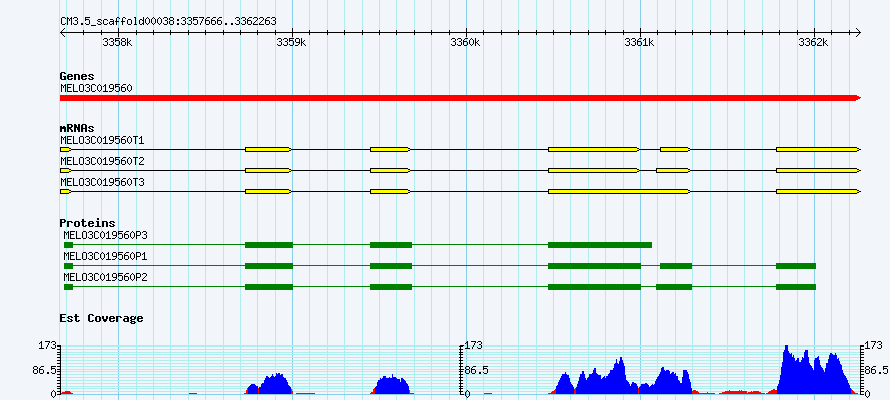
Task: Click the second exon of MELO3C019560T2
Action: click(268, 170)
